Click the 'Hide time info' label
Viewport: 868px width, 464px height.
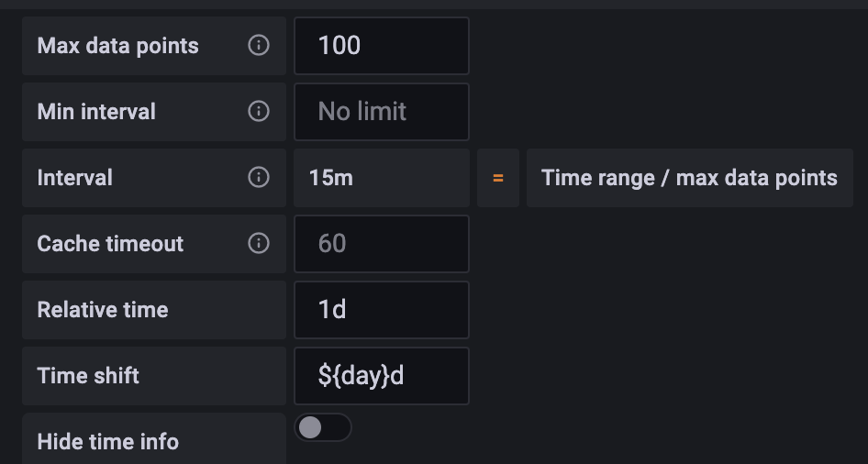[x=107, y=442]
